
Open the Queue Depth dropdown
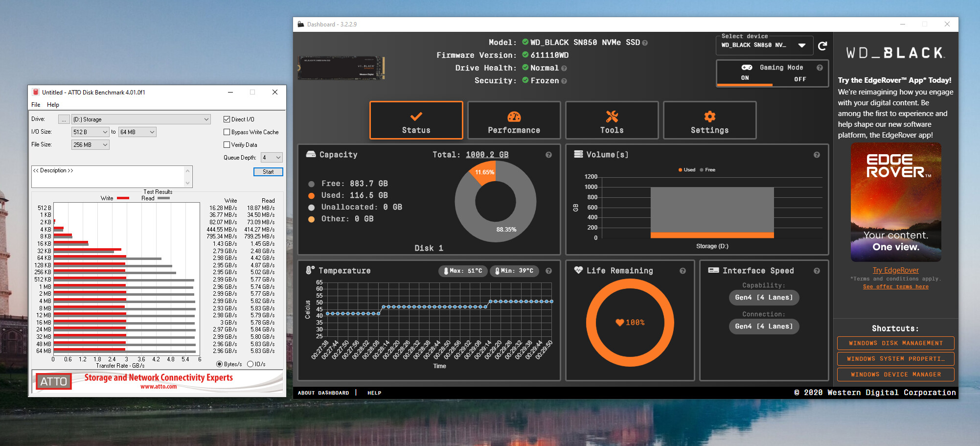[x=272, y=157]
